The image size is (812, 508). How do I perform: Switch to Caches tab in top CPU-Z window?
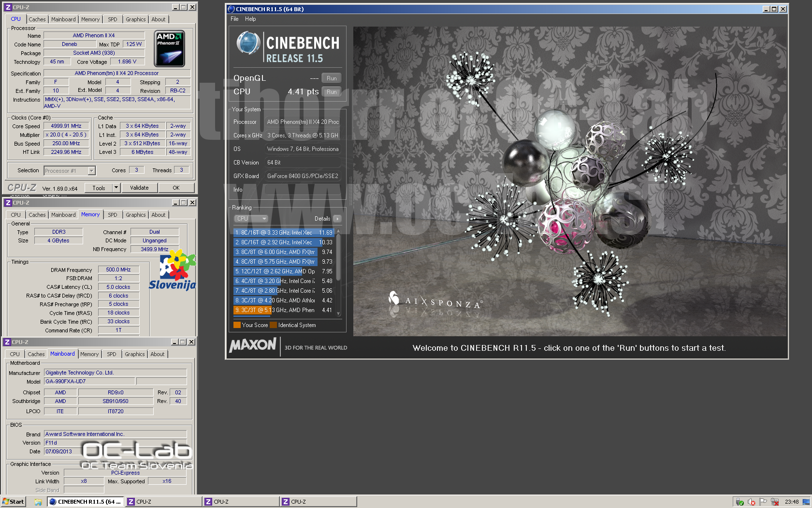click(x=37, y=19)
